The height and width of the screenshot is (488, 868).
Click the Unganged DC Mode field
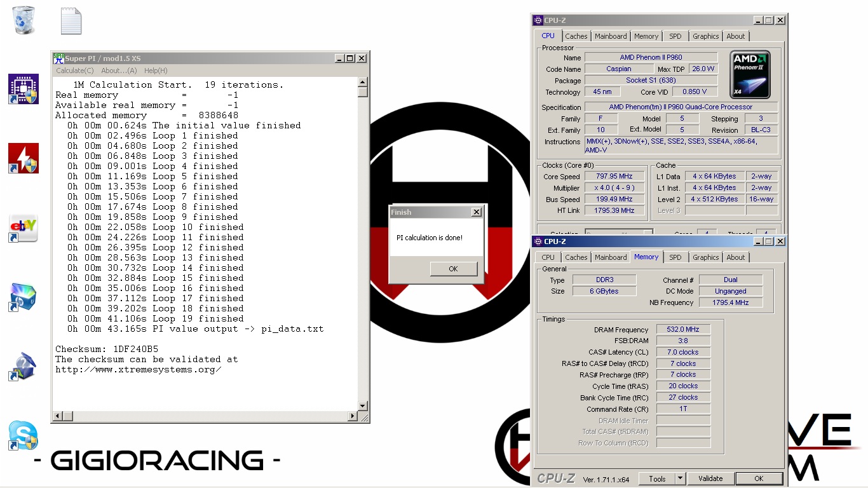731,291
